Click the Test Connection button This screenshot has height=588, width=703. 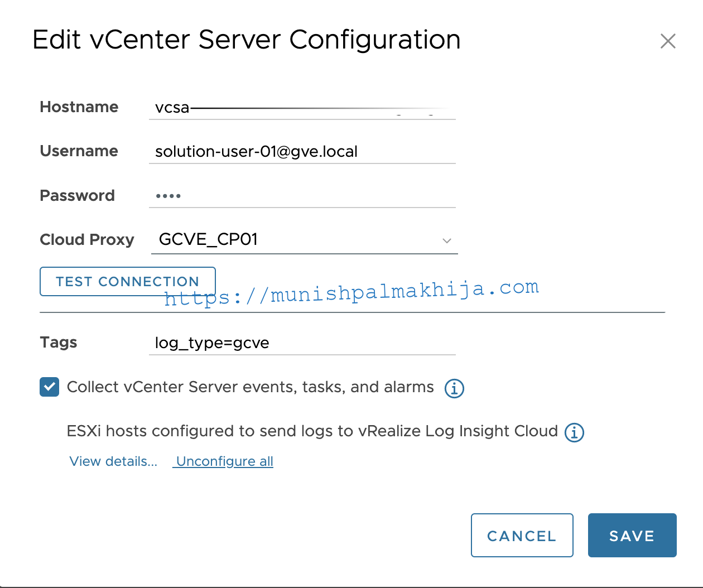[x=128, y=281]
